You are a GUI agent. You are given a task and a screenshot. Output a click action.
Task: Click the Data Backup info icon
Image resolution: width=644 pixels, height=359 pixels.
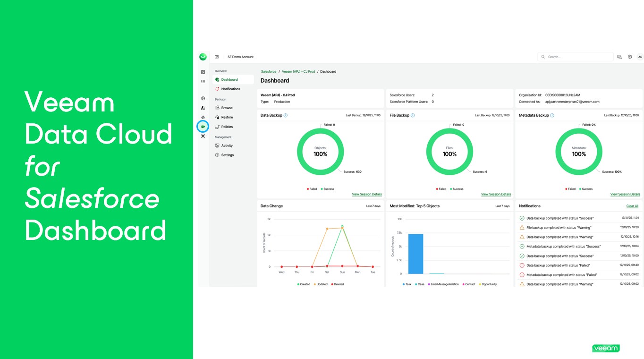tap(286, 115)
